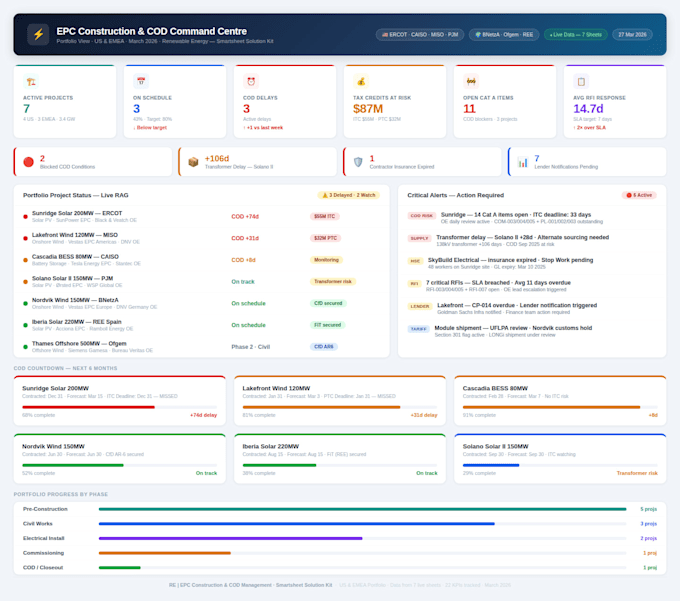Click Iberia Solar 220MW — REE Spain row

coord(202,325)
